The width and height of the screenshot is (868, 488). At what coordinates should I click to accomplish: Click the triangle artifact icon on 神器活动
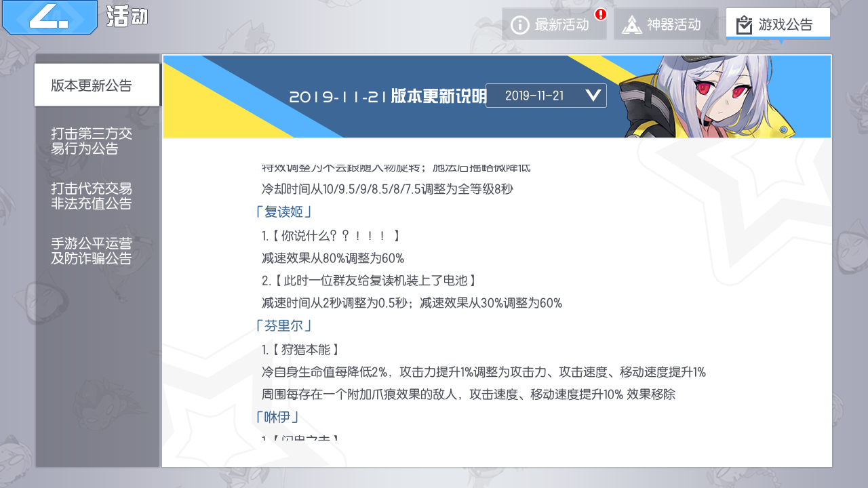[x=632, y=25]
